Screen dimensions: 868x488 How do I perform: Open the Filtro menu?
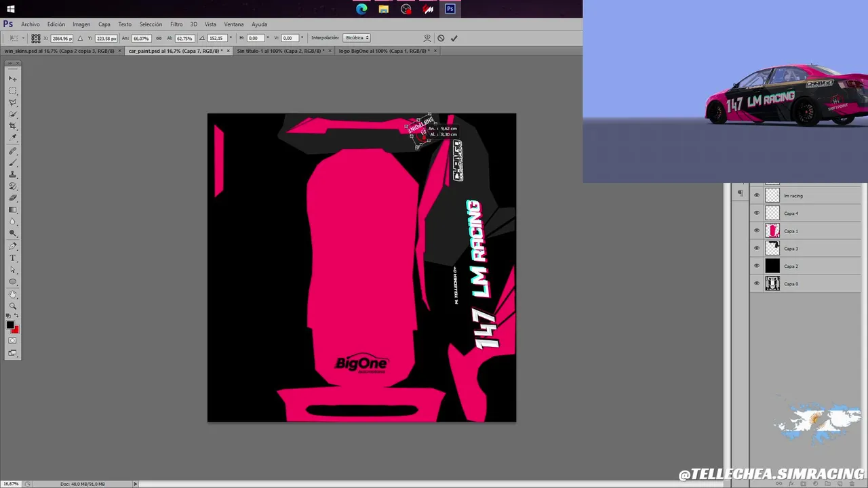[176, 24]
